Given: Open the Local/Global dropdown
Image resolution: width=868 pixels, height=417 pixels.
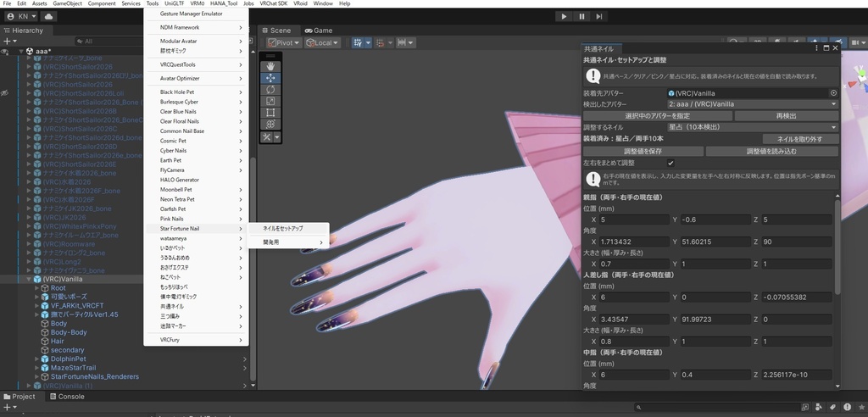Looking at the screenshot, I should click(322, 42).
